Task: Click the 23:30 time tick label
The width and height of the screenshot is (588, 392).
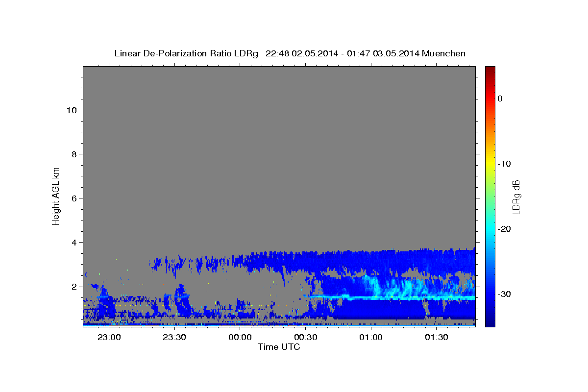Action: (x=174, y=337)
